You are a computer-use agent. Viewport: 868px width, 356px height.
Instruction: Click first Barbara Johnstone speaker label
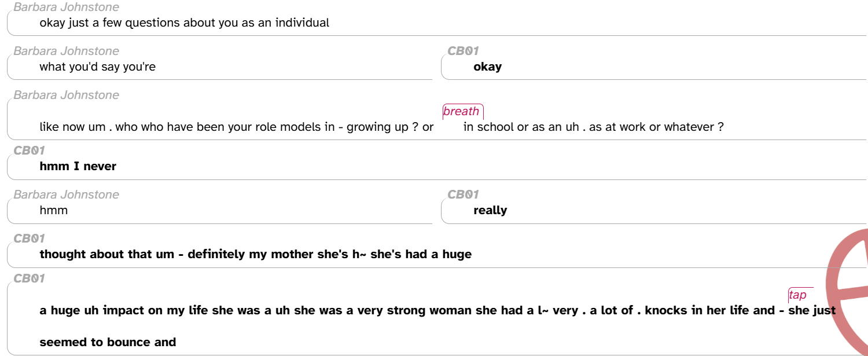click(x=66, y=7)
